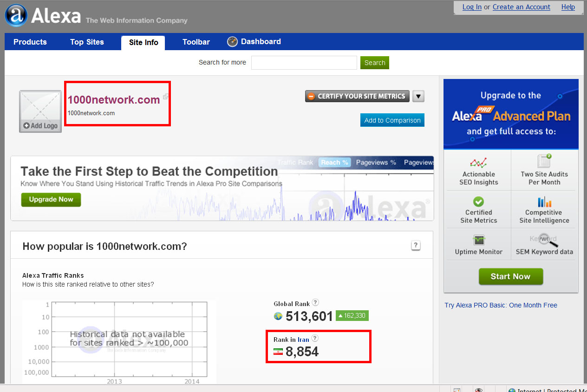Click the globe icon beside 513,601

point(278,316)
